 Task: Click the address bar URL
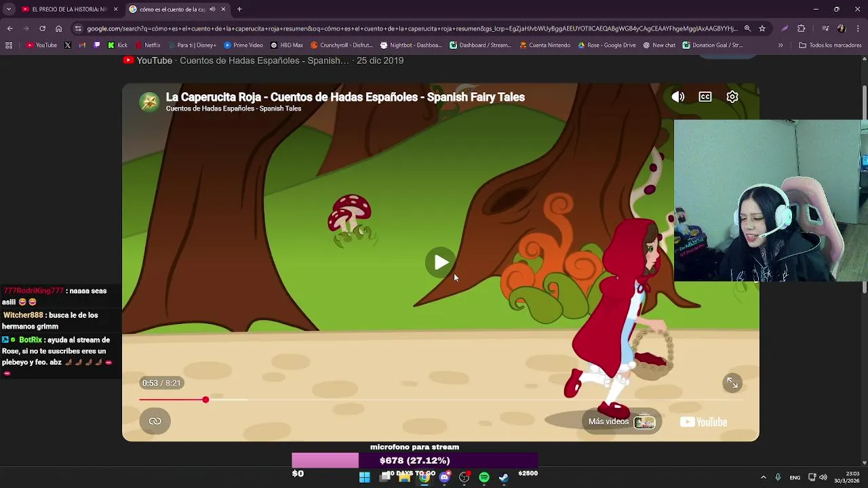click(x=412, y=28)
